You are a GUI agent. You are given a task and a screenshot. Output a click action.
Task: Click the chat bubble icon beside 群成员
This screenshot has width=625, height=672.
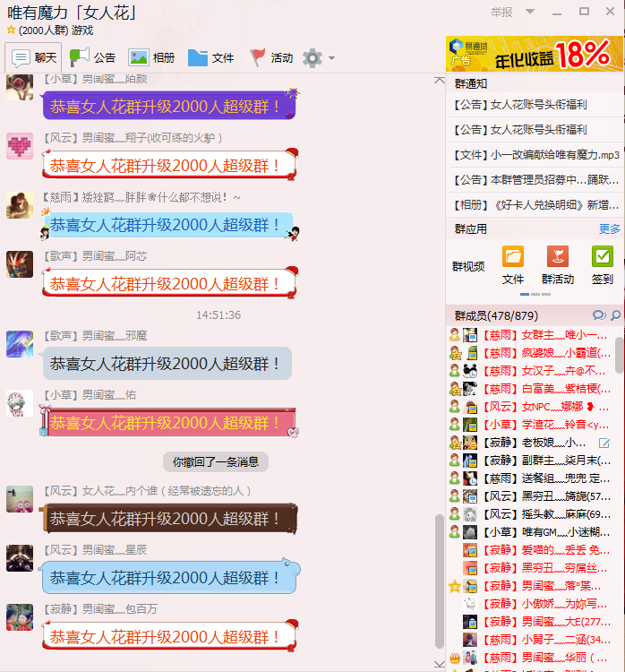click(x=599, y=315)
